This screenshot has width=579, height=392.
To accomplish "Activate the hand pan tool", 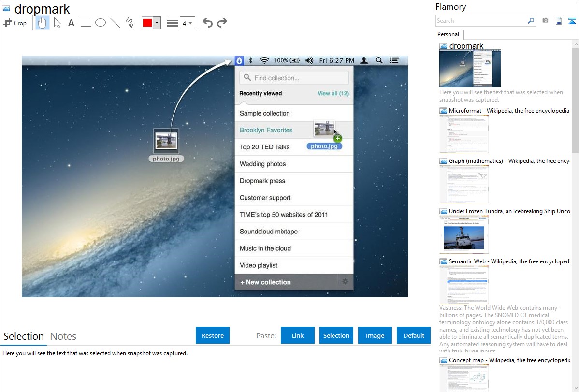I will click(x=43, y=23).
